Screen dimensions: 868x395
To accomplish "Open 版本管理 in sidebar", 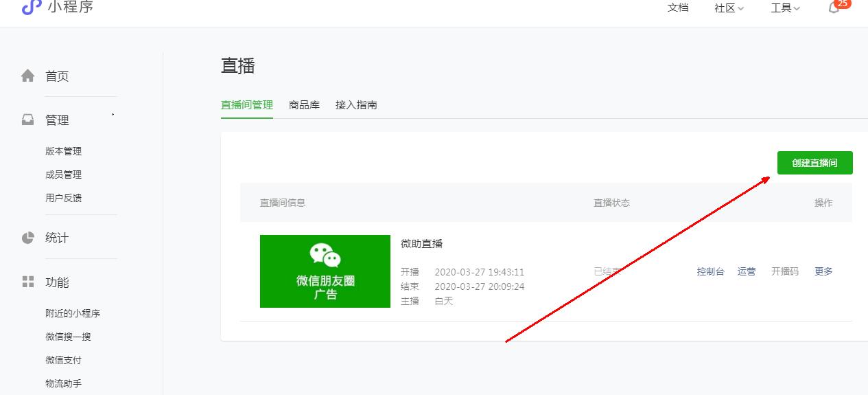I will 64,151.
